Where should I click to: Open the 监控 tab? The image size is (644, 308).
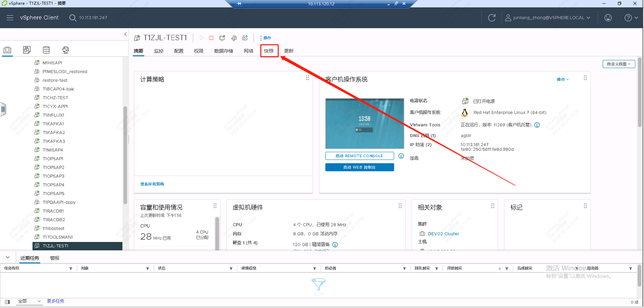pos(158,51)
